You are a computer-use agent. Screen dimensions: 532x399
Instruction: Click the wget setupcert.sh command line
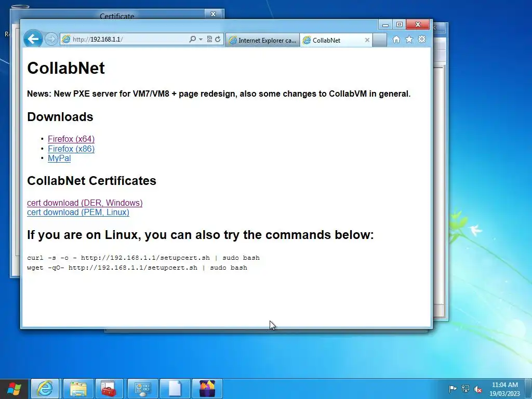[137, 268]
